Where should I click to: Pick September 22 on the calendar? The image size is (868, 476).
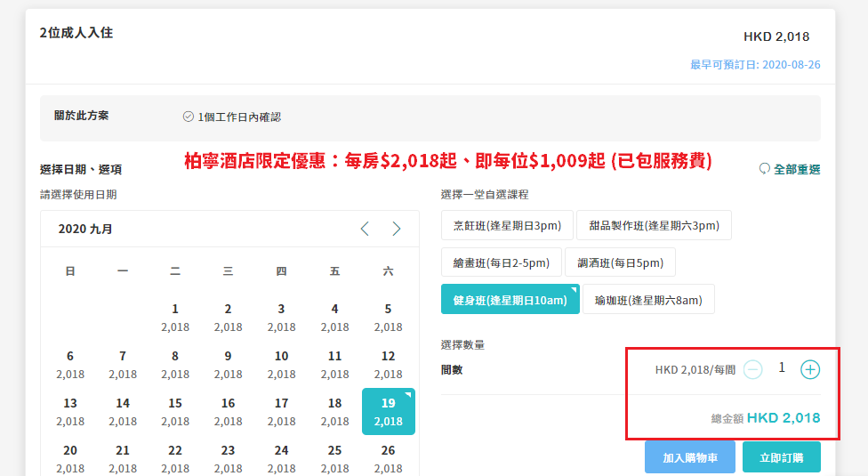click(x=175, y=458)
